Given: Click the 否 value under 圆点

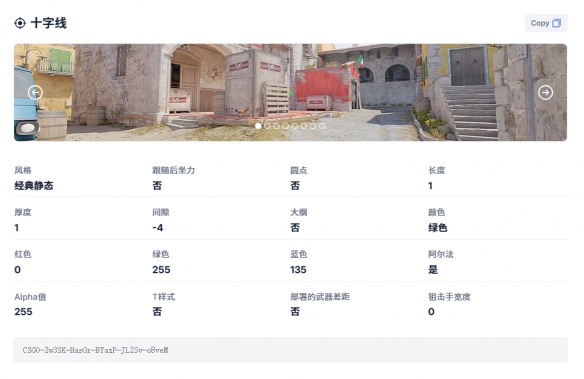Looking at the screenshot, I should [295, 185].
